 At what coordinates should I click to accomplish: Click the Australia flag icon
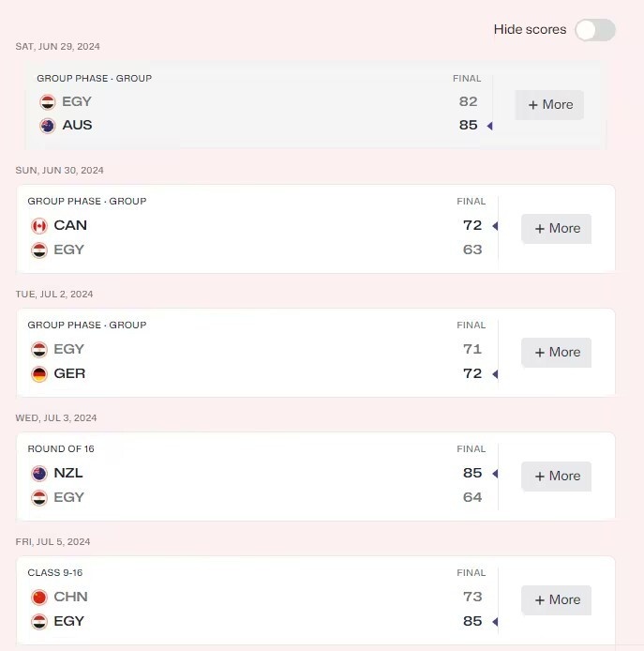pyautogui.click(x=48, y=126)
